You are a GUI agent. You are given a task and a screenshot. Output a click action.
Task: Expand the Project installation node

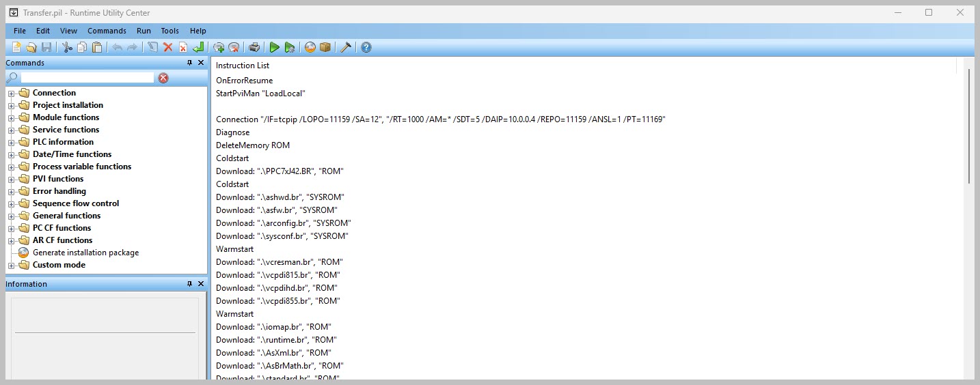click(11, 106)
